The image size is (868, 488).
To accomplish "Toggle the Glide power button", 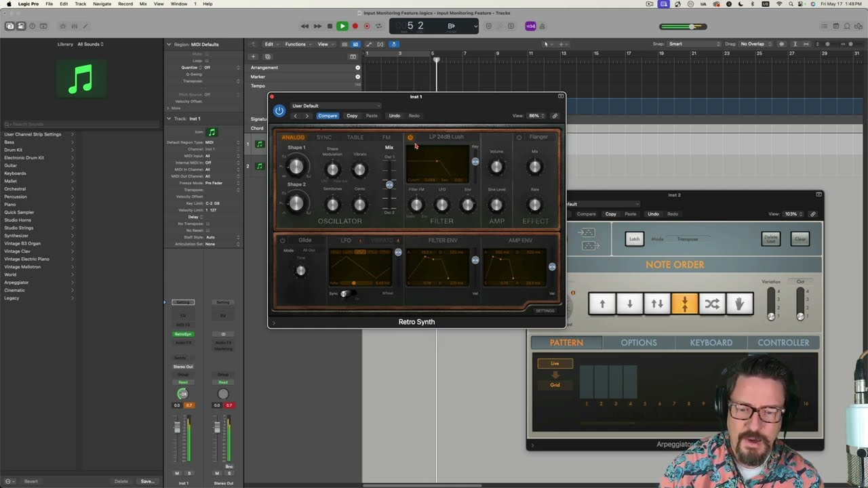I will tap(282, 240).
